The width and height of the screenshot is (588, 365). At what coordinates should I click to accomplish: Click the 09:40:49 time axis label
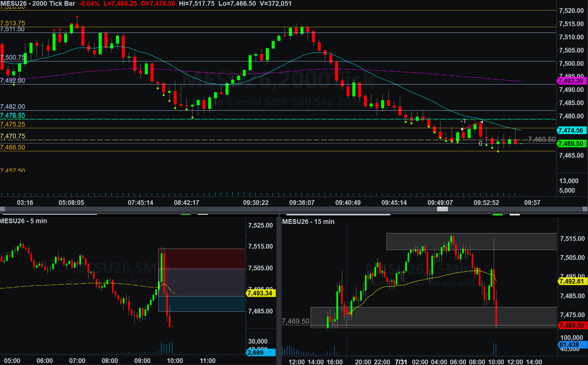point(348,203)
